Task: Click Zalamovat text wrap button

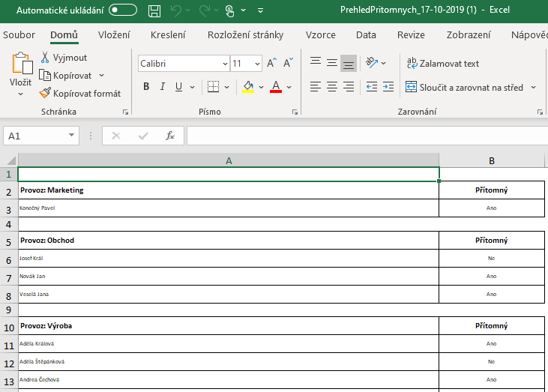Action: tap(443, 63)
